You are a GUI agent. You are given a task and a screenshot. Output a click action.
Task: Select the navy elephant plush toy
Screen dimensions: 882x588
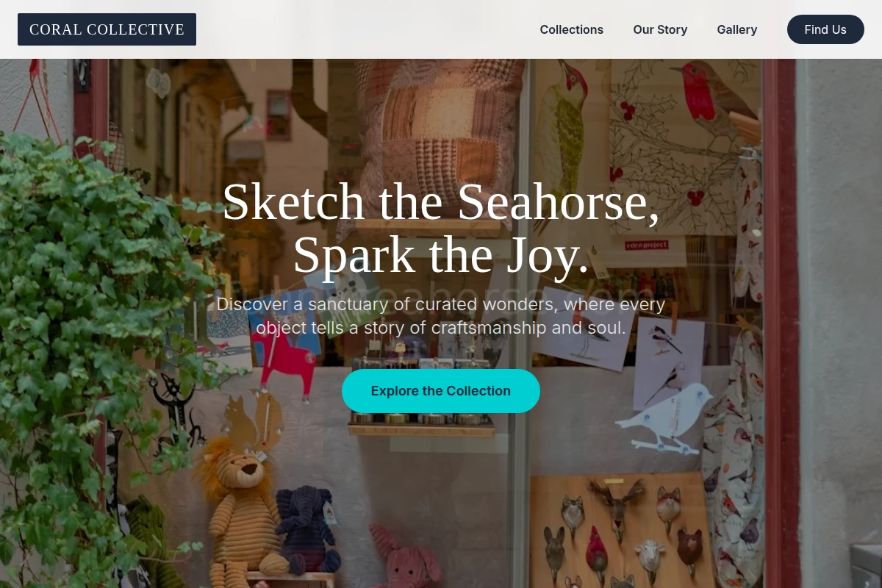click(x=309, y=529)
